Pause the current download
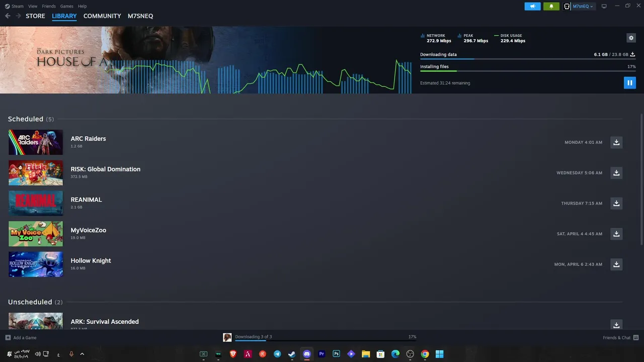Image resolution: width=644 pixels, height=362 pixels. click(x=629, y=83)
